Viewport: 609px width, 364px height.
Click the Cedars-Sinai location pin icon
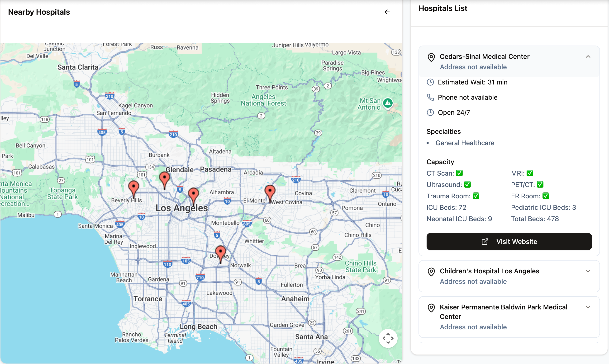pos(431,57)
